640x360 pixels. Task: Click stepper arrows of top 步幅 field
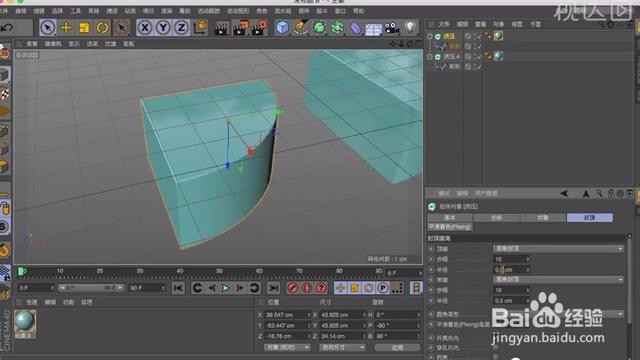(x=528, y=259)
